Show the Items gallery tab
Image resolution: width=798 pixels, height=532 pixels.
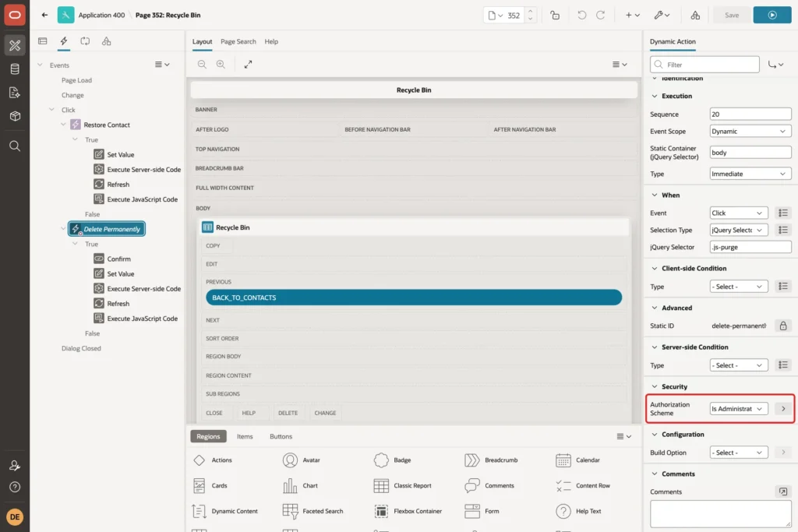[245, 436]
